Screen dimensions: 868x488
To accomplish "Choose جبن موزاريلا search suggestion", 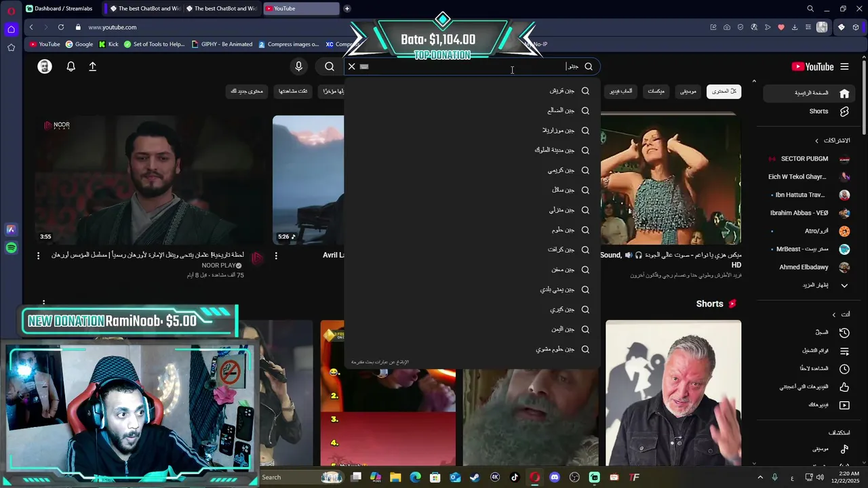I will click(473, 130).
